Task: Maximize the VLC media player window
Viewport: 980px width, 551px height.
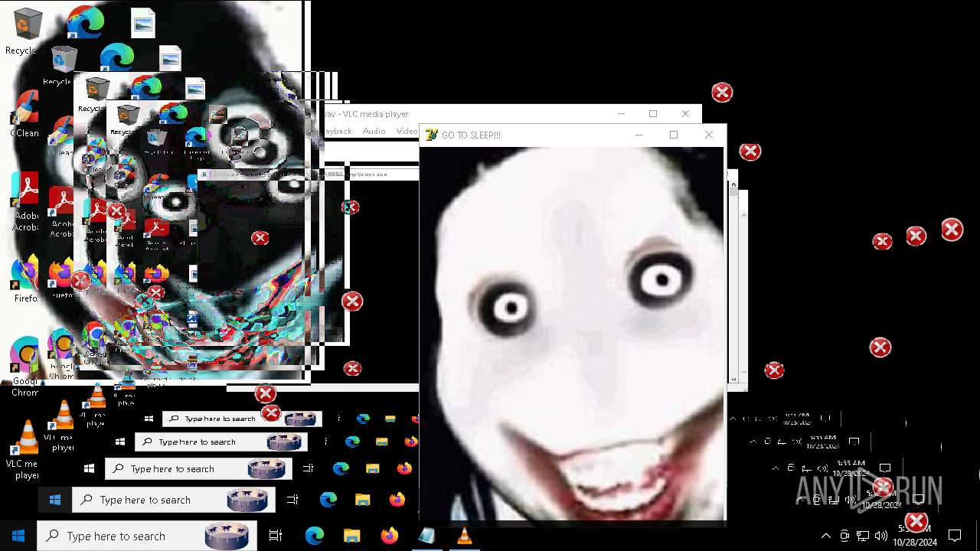Action: coord(653,114)
